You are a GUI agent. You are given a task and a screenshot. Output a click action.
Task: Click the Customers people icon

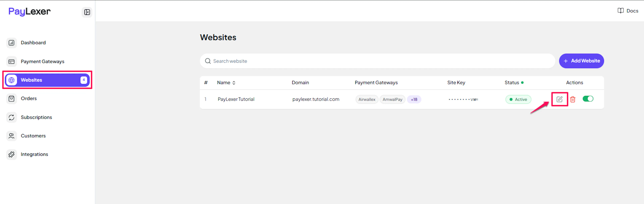click(x=12, y=136)
